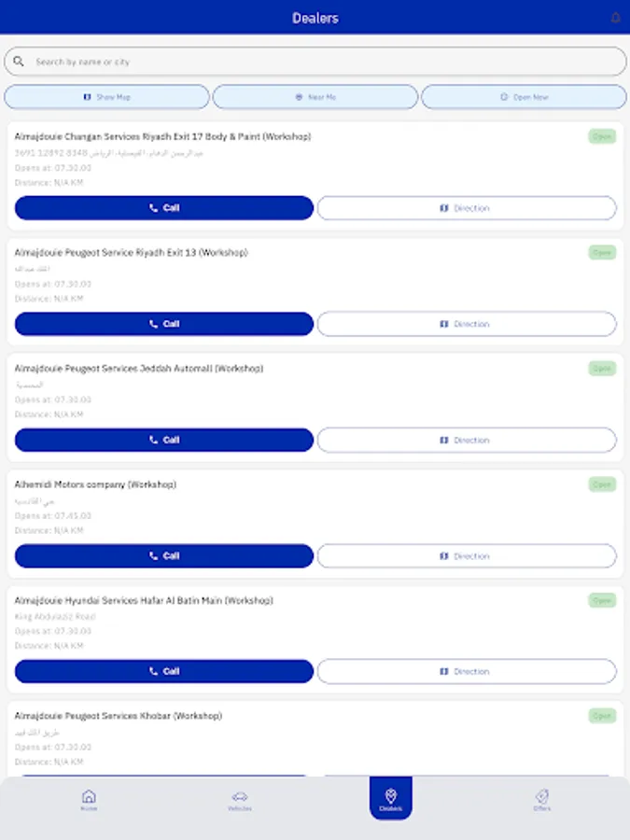Screen dimensions: 630x840
Task: Open the Offers tag icon
Action: pyautogui.click(x=541, y=795)
